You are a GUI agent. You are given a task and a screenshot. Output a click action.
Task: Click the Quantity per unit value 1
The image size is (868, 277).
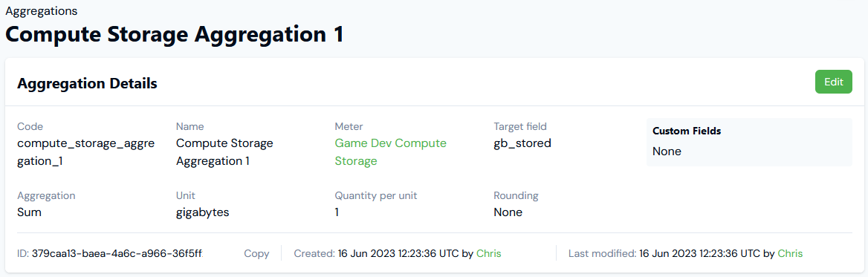click(337, 212)
